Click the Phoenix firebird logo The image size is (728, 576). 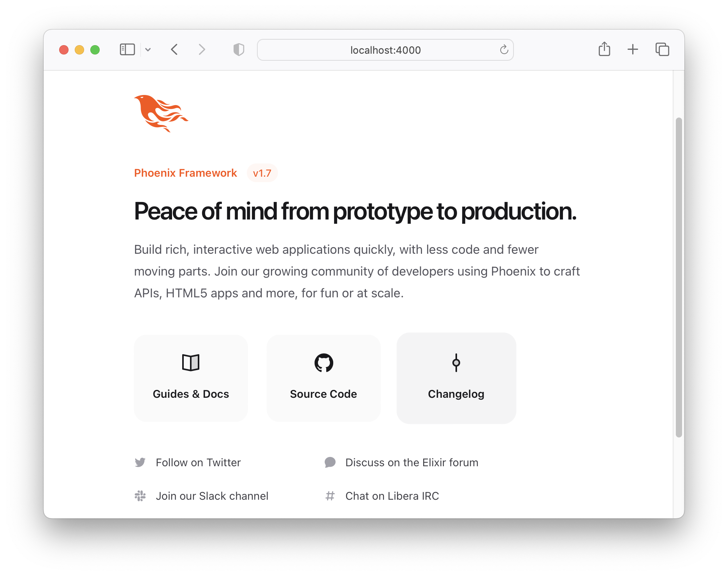coord(161,113)
